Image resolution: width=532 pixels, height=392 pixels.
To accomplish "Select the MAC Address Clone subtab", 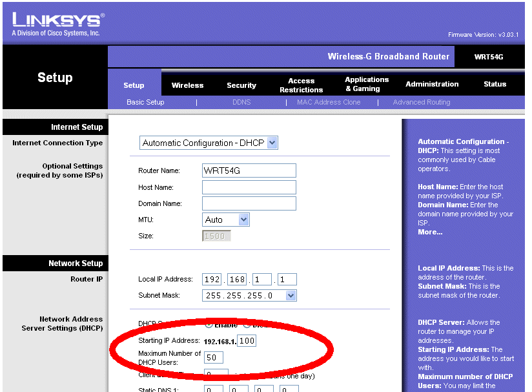I will coord(329,102).
